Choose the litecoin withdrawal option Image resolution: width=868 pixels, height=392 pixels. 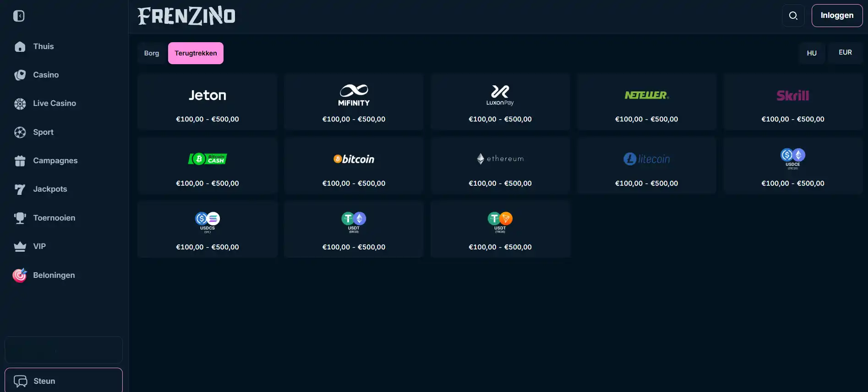(646, 166)
